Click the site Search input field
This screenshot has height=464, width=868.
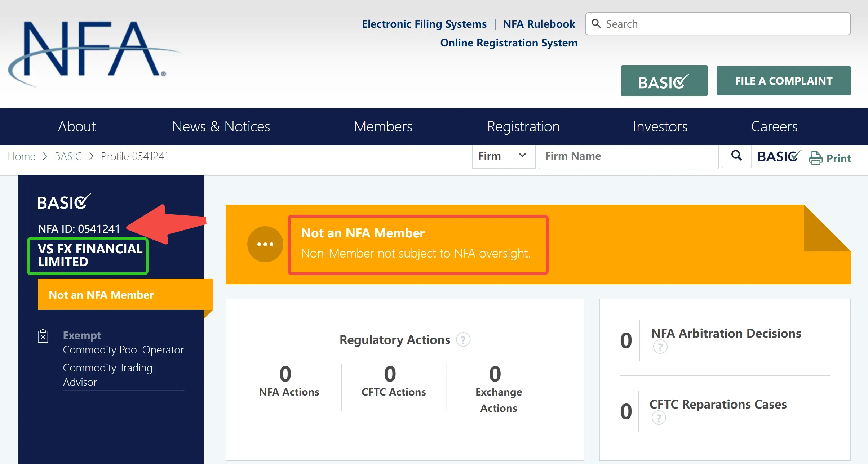718,24
